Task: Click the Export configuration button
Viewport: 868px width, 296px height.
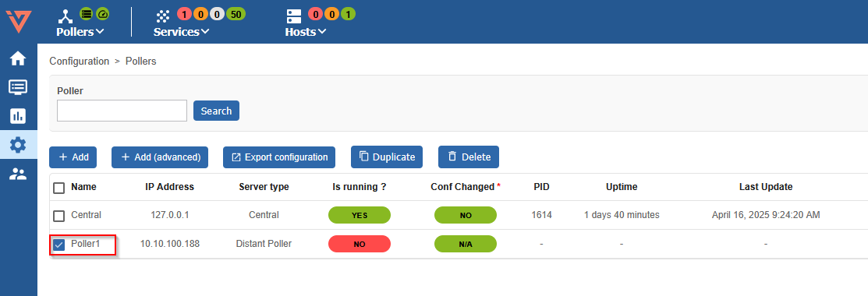Action: click(279, 157)
